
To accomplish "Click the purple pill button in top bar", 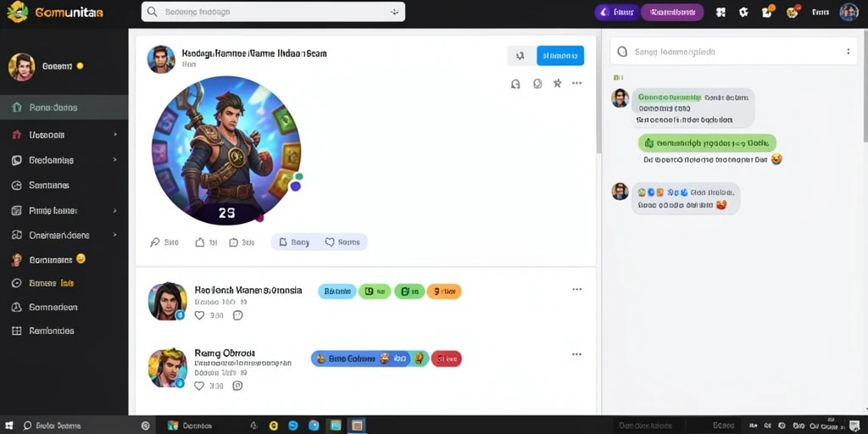I will point(672,12).
